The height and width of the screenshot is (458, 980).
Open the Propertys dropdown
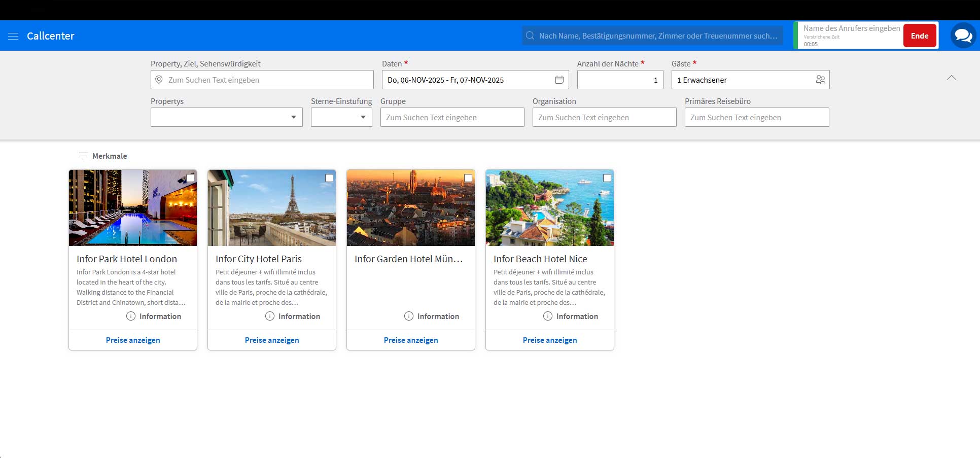[227, 117]
